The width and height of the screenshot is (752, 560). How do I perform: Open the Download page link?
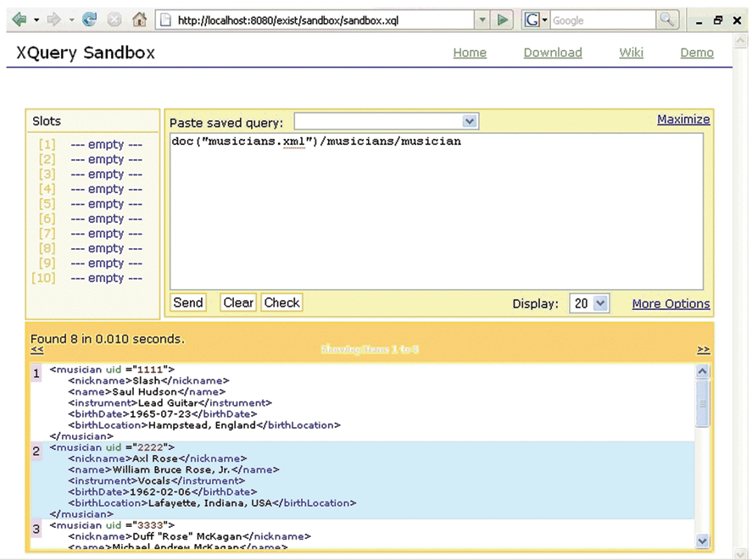[552, 53]
